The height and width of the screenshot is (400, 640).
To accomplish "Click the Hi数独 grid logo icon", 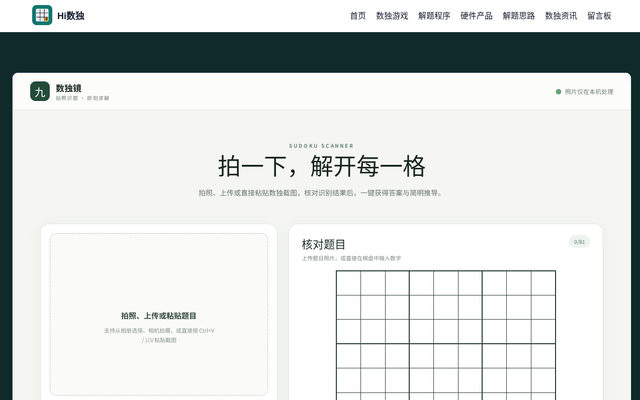I will (x=42, y=15).
